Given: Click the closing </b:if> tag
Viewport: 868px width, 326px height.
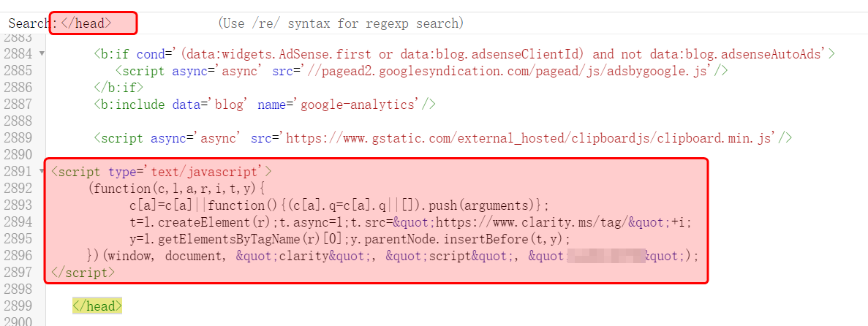Looking at the screenshot, I should [118, 88].
